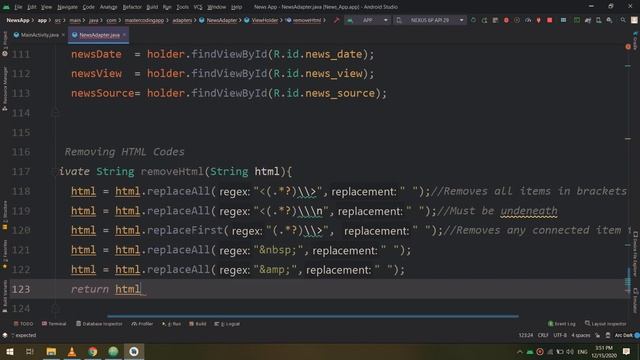Open the Logcat tool window

(x=227, y=324)
